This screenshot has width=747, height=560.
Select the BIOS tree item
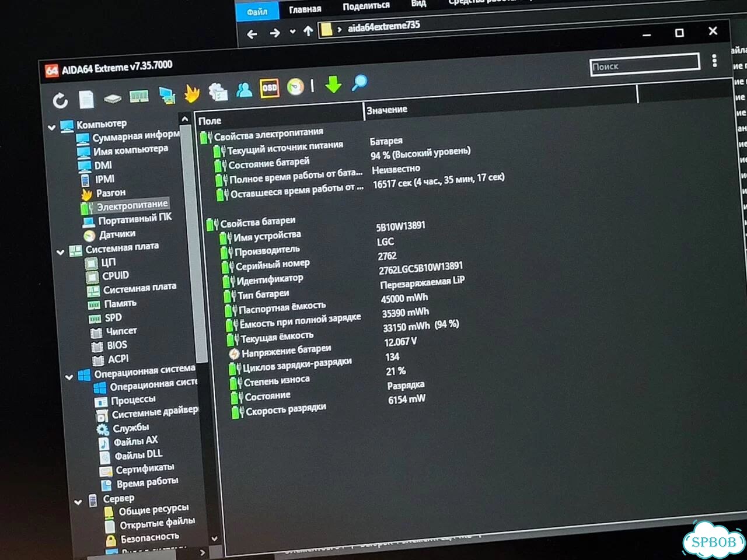coord(109,346)
